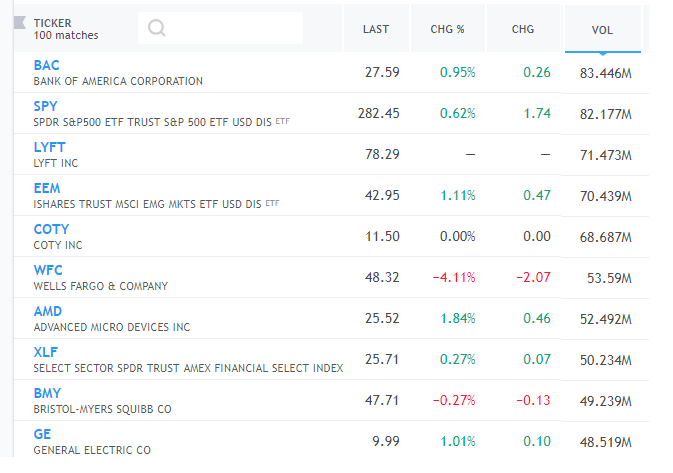Click BMY change value -0.13
This screenshot has height=473, width=673.
coord(533,400)
